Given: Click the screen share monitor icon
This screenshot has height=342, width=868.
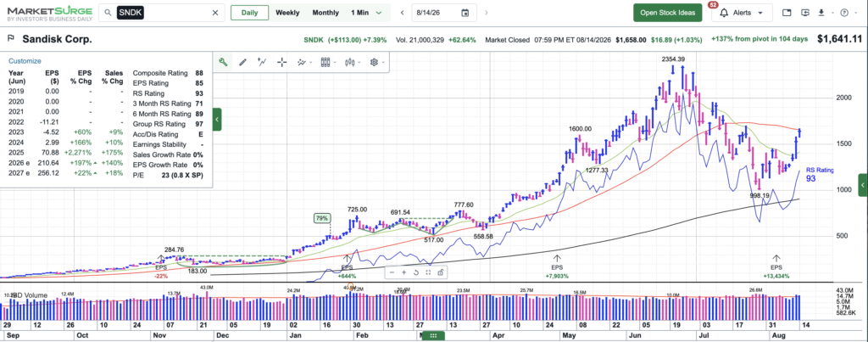Looking at the screenshot, I should [x=805, y=13].
